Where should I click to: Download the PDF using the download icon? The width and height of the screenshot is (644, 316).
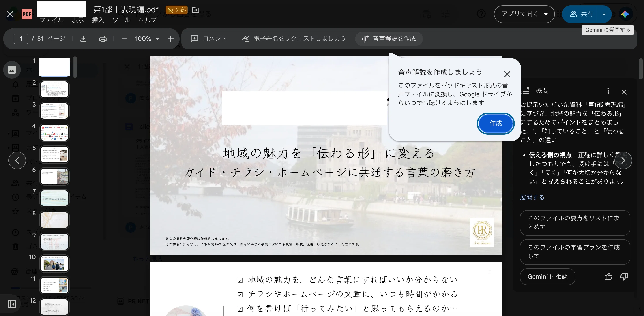[83, 39]
